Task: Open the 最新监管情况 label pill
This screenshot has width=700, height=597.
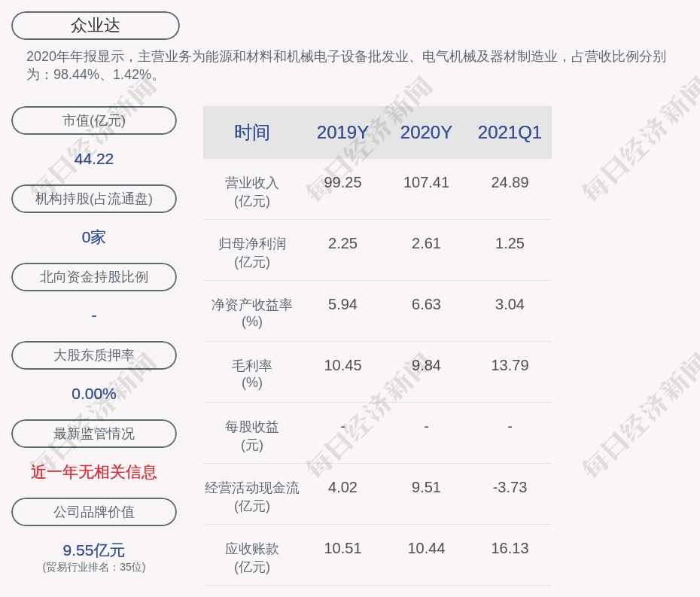Action: (94, 434)
